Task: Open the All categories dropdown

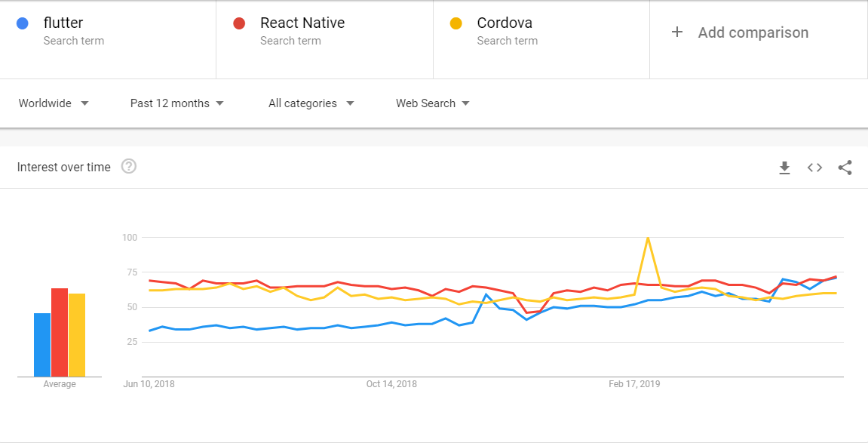Action: coord(311,103)
